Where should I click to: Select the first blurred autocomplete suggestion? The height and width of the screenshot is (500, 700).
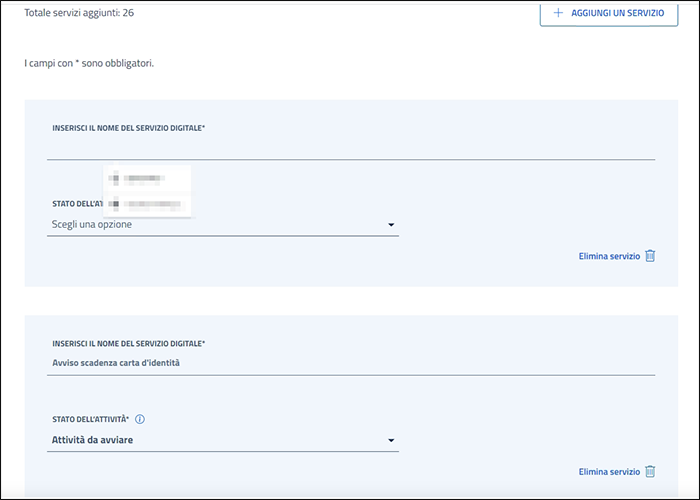pyautogui.click(x=146, y=179)
